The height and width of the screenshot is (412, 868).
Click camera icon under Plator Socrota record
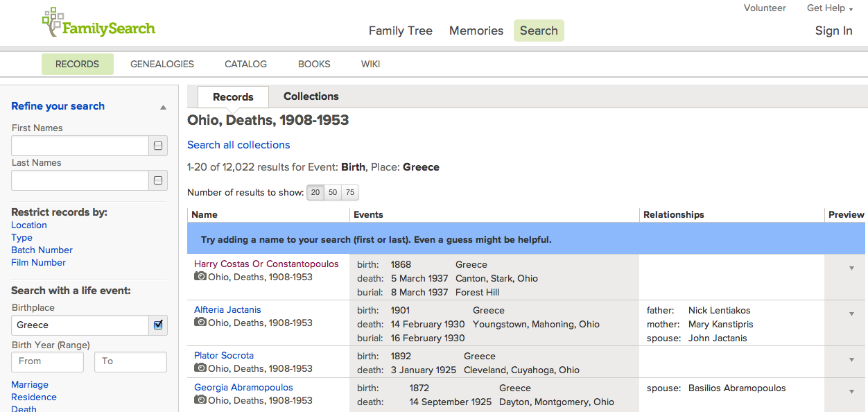[200, 368]
